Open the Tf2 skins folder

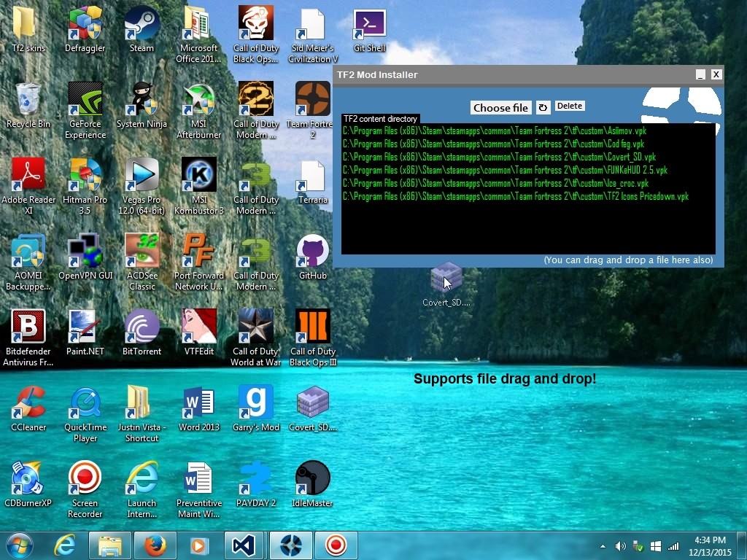point(28,29)
